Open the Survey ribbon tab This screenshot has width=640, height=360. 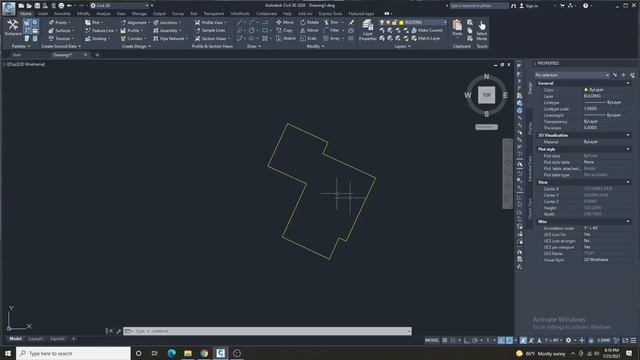[178, 13]
